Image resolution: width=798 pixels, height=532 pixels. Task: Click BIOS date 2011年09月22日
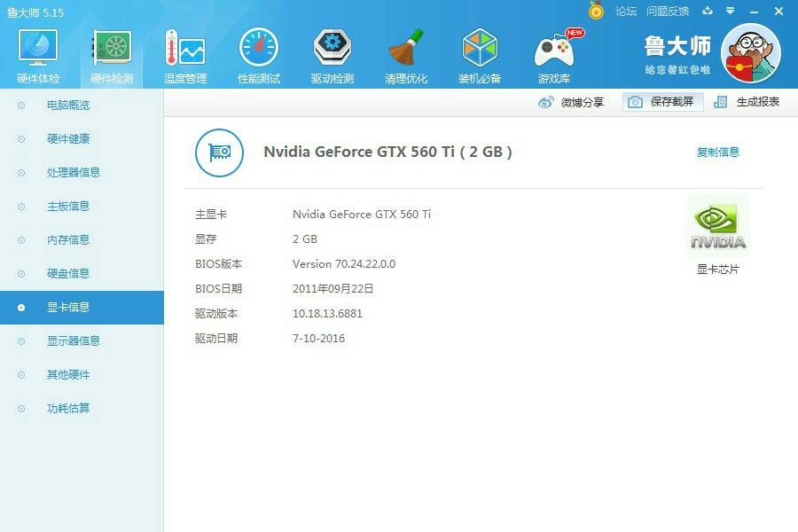[x=333, y=289]
